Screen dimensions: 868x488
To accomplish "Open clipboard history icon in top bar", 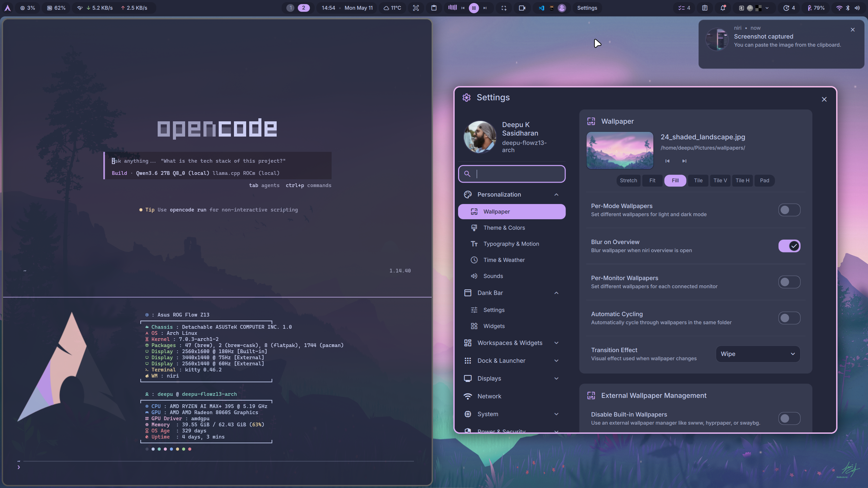I will point(434,8).
